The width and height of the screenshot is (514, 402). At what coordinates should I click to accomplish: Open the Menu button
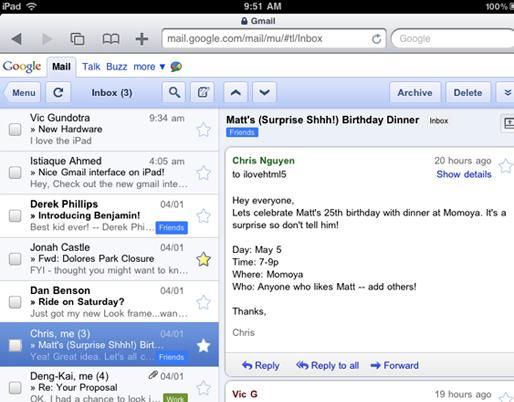click(23, 92)
